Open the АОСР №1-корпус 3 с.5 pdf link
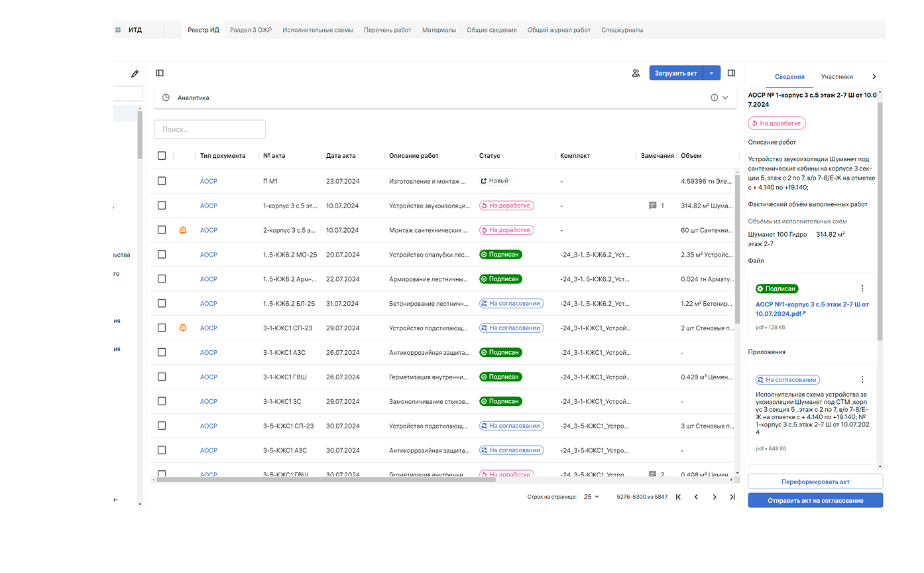Screen dimensions: 924x573 [x=812, y=309]
